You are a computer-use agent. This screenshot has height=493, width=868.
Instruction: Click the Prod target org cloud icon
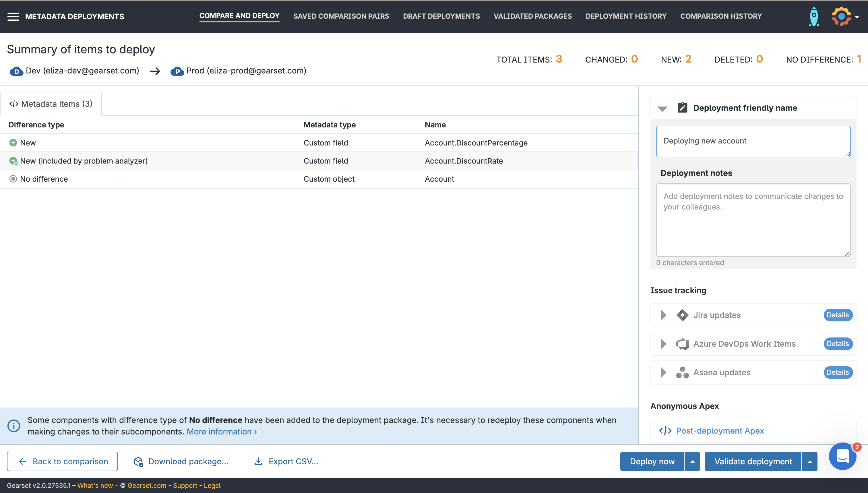click(x=177, y=71)
